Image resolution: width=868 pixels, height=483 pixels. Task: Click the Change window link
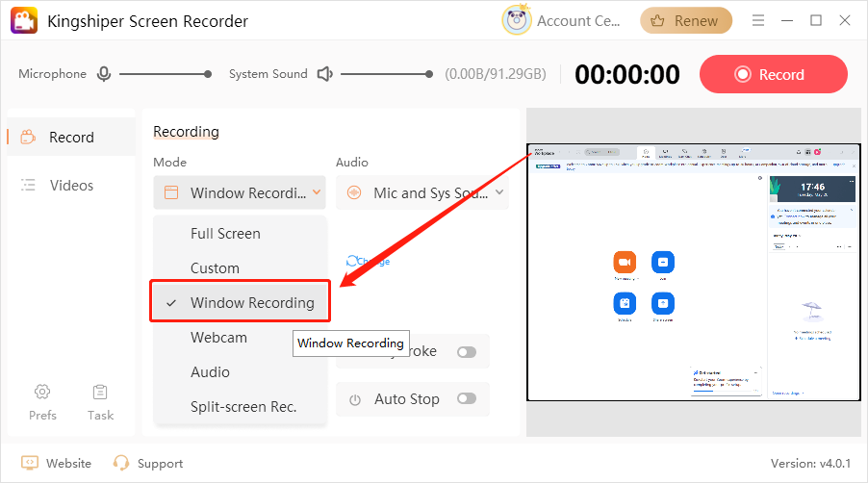click(369, 261)
